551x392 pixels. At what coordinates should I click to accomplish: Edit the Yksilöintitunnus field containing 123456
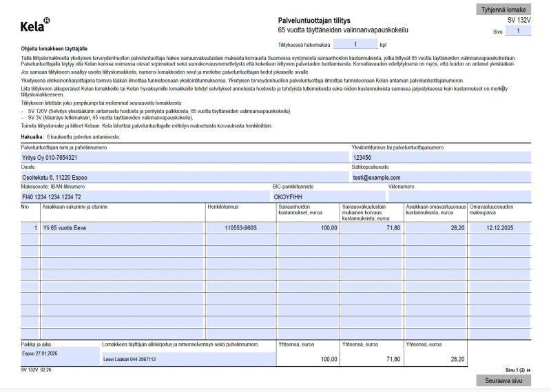click(x=441, y=157)
